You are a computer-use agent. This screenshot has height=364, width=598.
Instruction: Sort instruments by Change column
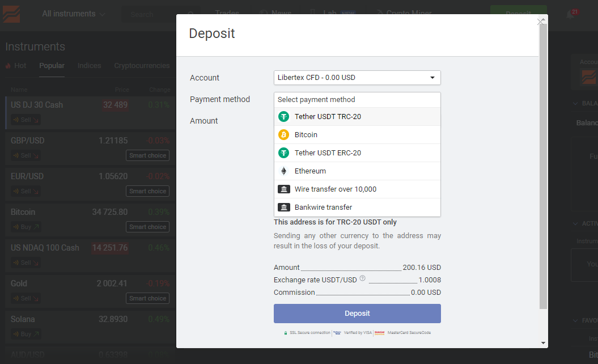coord(159,90)
